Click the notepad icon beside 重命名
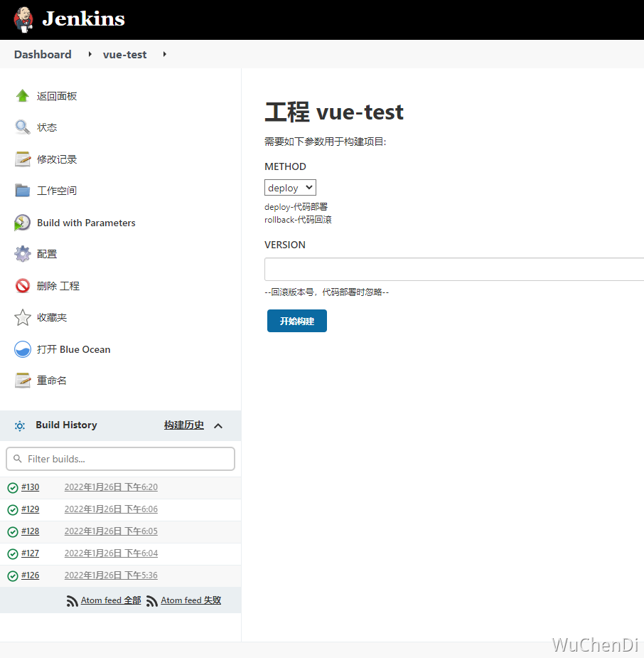644x658 pixels. (x=23, y=380)
